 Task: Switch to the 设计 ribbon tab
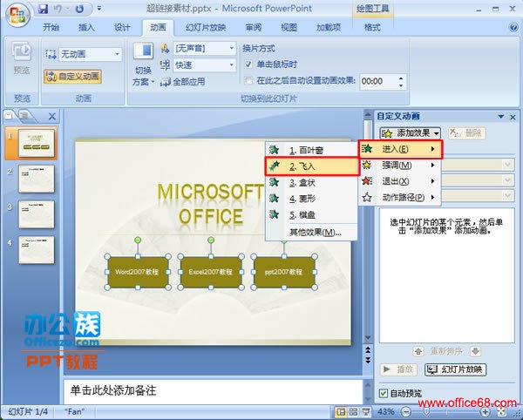tap(122, 27)
